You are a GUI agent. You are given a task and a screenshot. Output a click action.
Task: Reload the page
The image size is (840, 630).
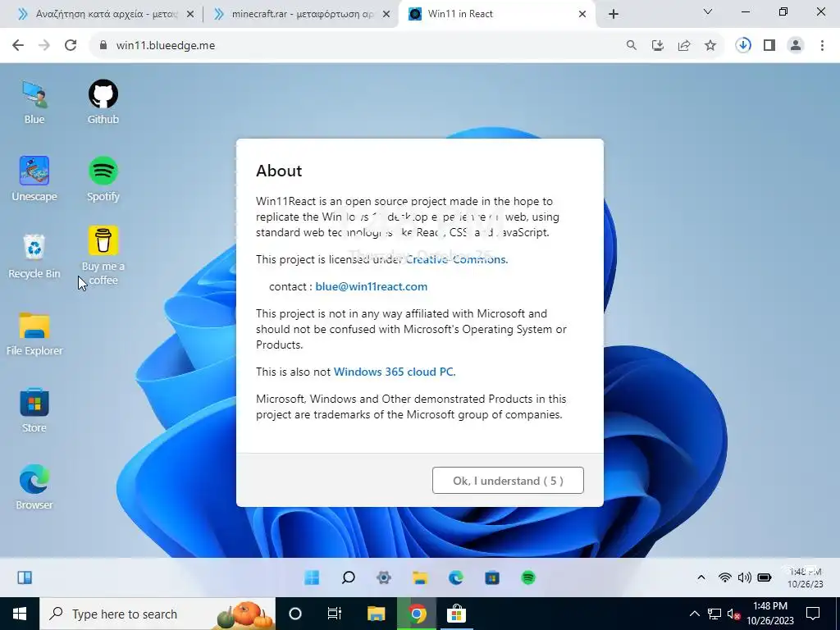71,46
